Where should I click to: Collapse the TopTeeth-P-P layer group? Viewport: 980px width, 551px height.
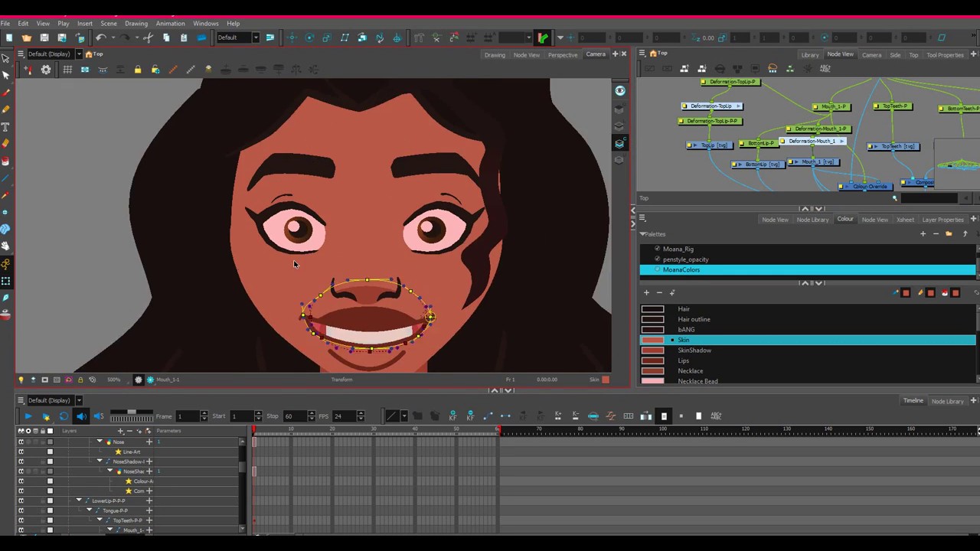coord(99,520)
